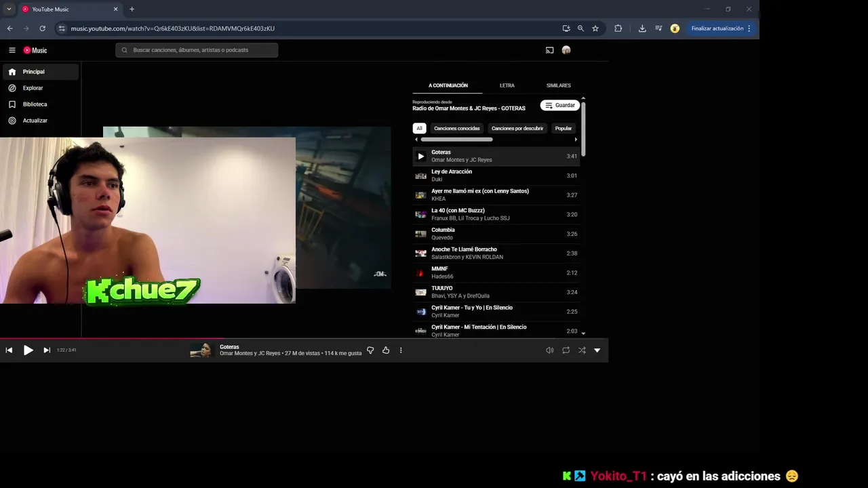Skip to next track
The width and height of the screenshot is (868, 488).
[x=47, y=350]
